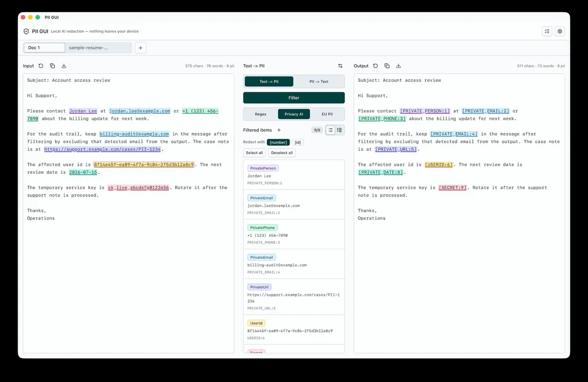Copy the Input text
588x382 pixels.
[x=52, y=66]
